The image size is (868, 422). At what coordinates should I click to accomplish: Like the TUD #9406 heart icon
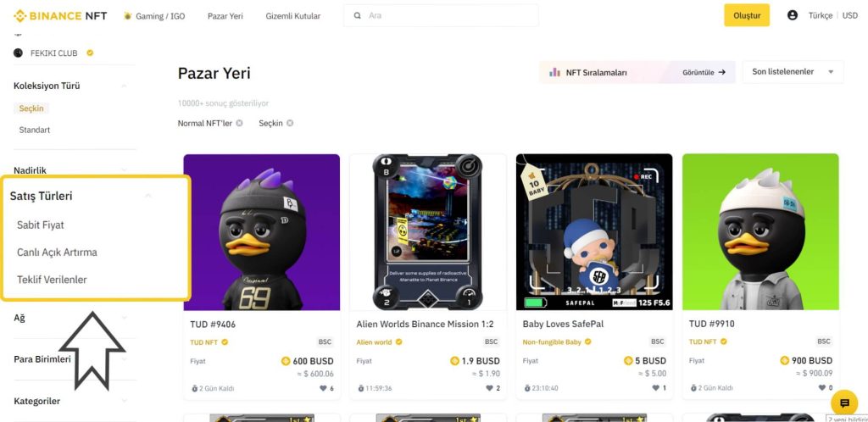tap(323, 388)
